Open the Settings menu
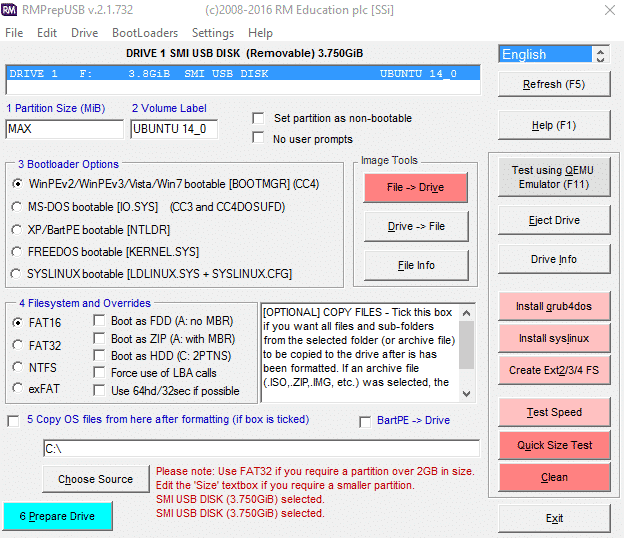 [213, 33]
